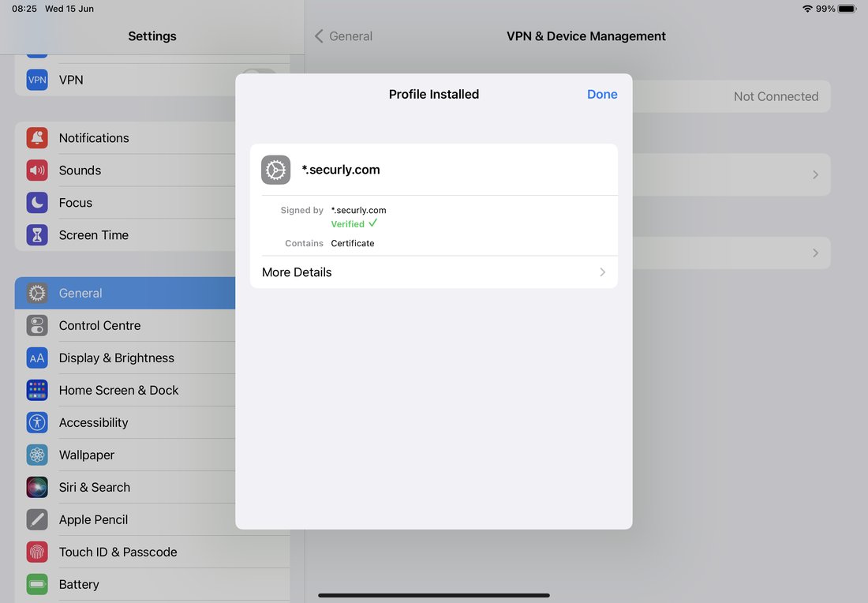Tap the Not Connected VPN status row
This screenshot has width=868, height=603.
click(731, 96)
